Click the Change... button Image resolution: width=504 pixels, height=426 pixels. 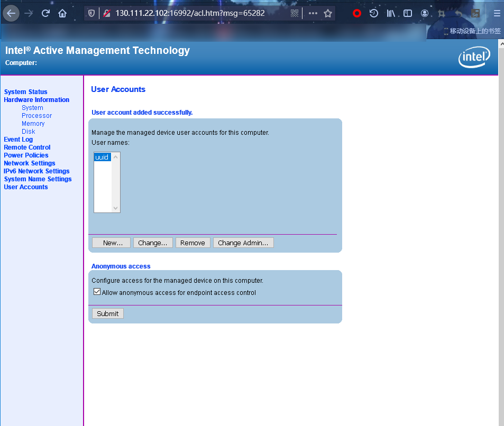[x=153, y=243]
